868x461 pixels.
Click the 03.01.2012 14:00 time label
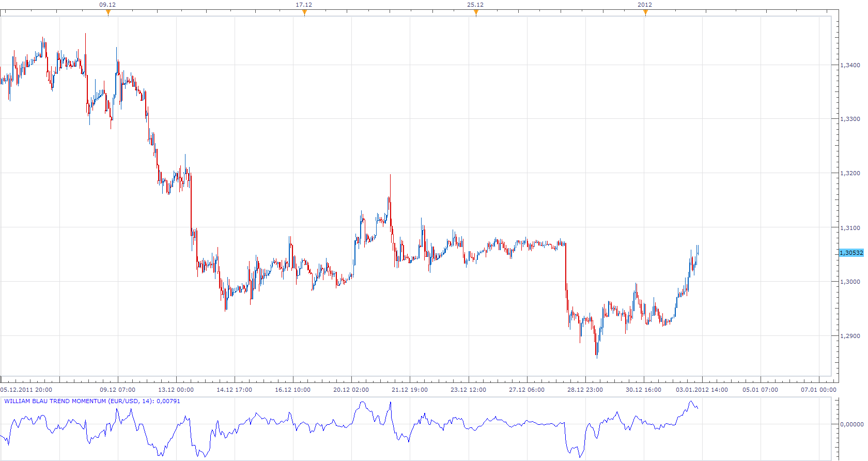(702, 390)
